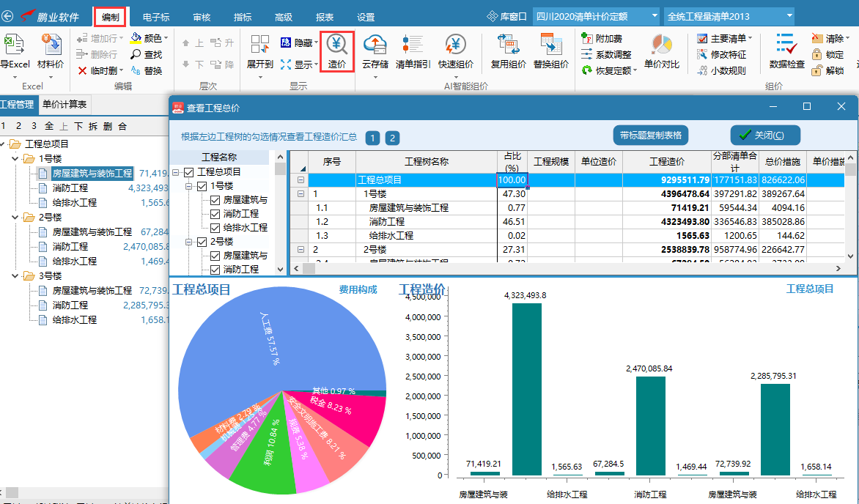The height and width of the screenshot is (504, 859).
Task: Switch to the 电子标 ribbon tab
Action: (x=155, y=17)
